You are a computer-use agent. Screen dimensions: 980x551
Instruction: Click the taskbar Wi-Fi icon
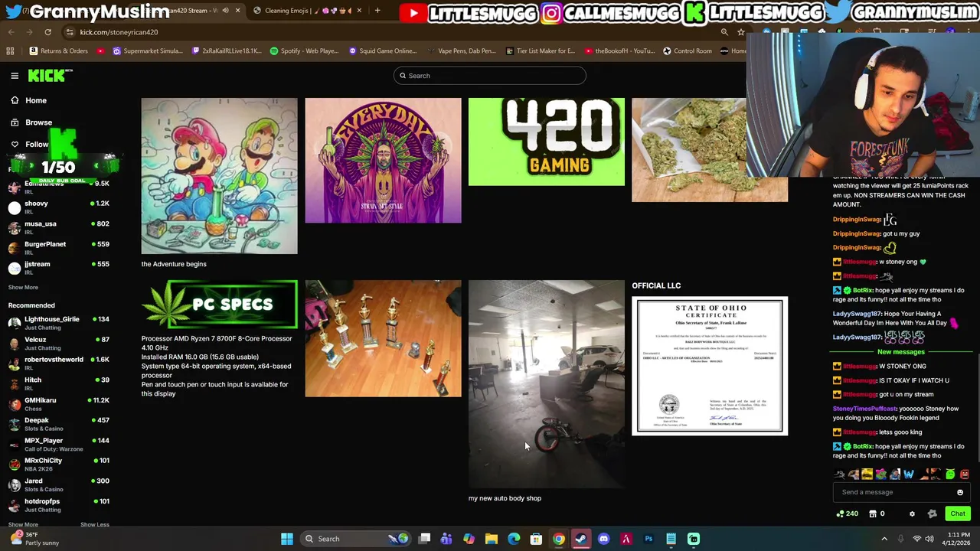[916, 539]
